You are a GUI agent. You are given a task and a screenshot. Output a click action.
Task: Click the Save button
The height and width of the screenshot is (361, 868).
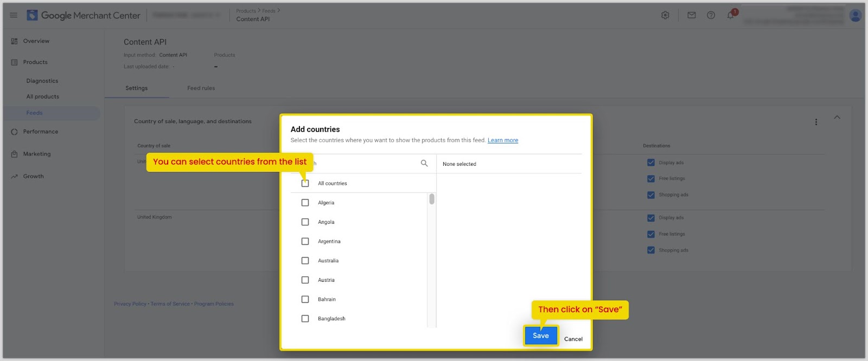click(x=541, y=336)
